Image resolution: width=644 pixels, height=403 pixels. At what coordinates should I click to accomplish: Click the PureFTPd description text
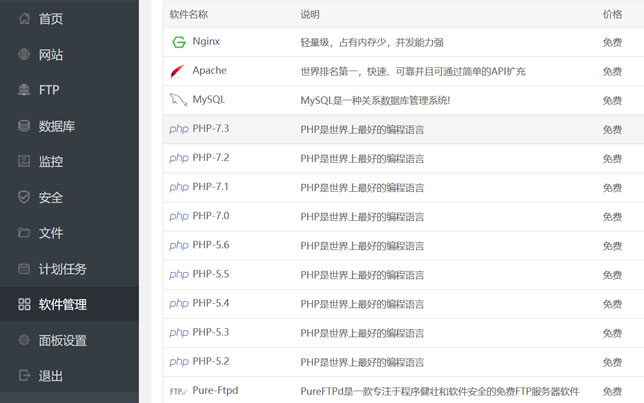coord(439,391)
